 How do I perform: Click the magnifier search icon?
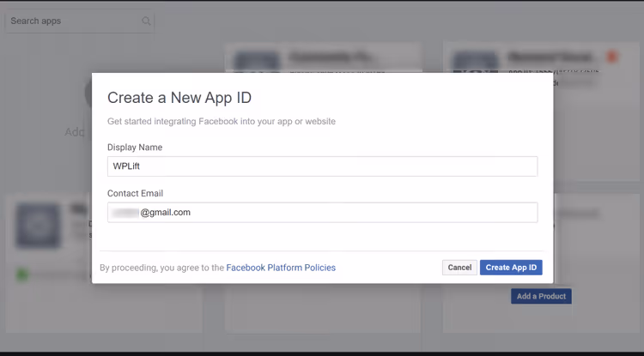tap(146, 21)
